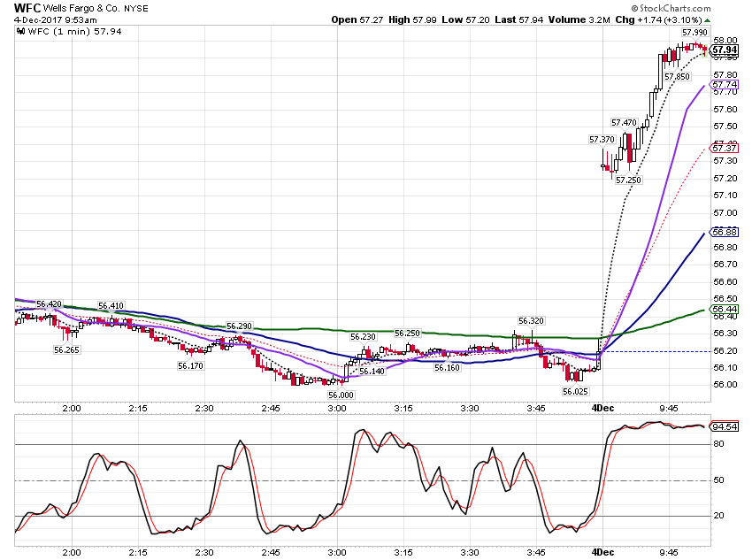
Task: Select the Wells Fargo & Co. company name
Action: click(x=81, y=8)
